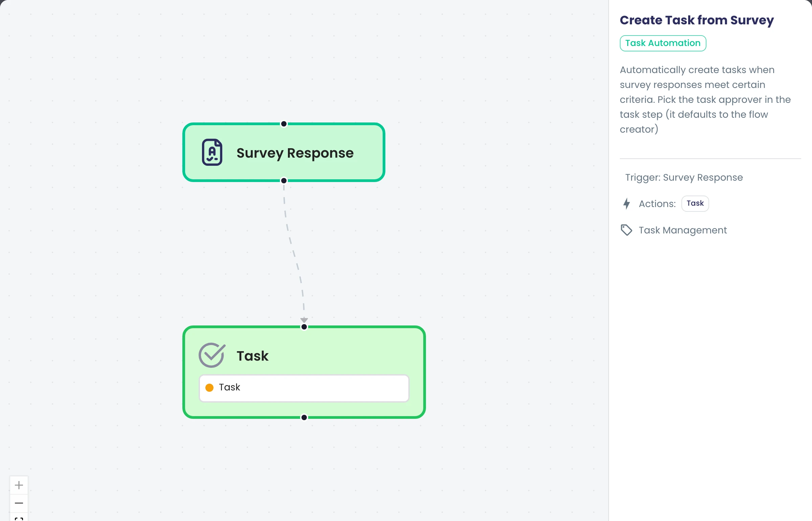The height and width of the screenshot is (521, 812).
Task: Click the Survey Response document icon
Action: click(212, 152)
